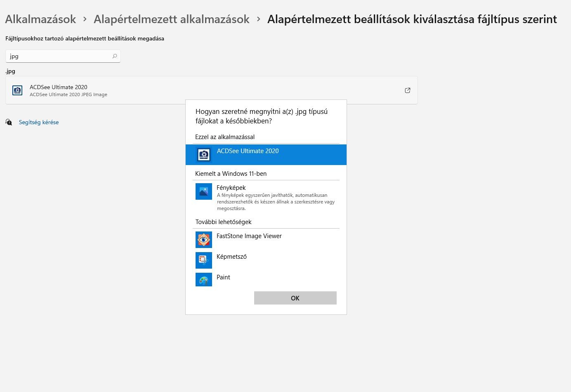Click the Paint palette icon
Viewport: 571px width, 392px height.
[x=204, y=280]
